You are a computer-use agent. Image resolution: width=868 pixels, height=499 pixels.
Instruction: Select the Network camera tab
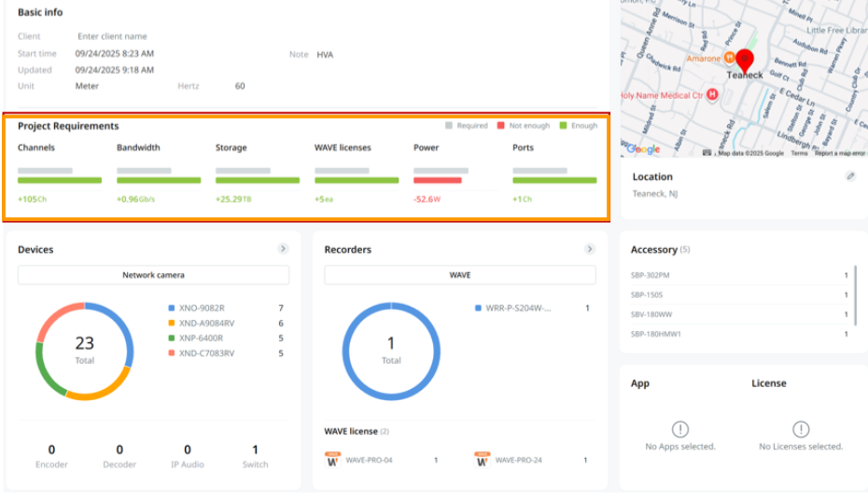[x=153, y=275]
